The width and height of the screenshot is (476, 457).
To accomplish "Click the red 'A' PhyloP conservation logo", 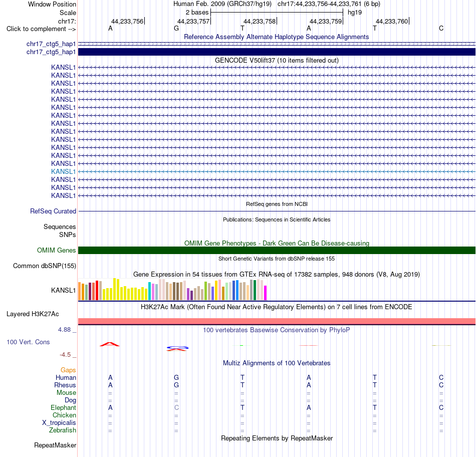I will click(110, 344).
